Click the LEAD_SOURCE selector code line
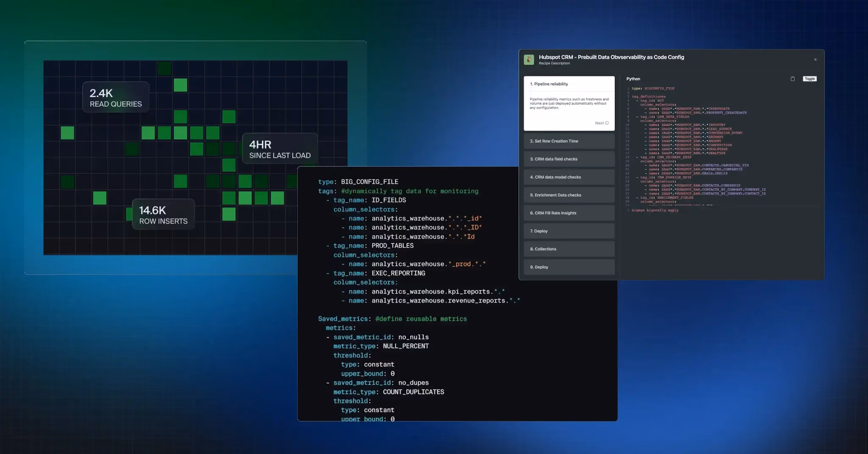This screenshot has height=454, width=868. point(688,129)
